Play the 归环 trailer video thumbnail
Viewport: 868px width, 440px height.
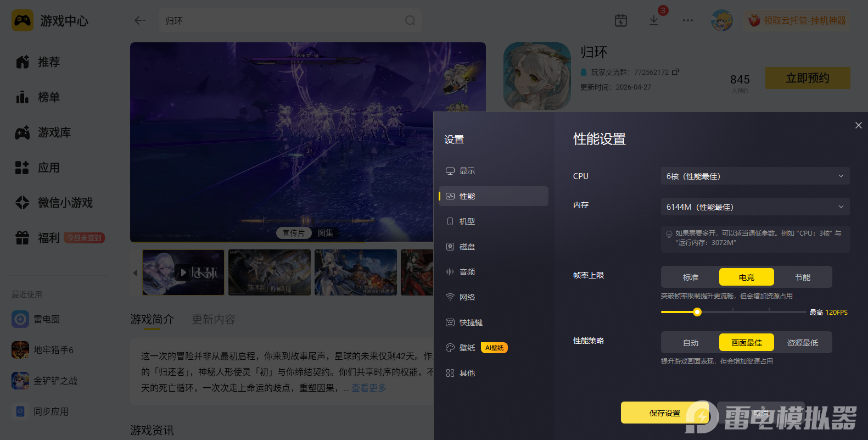point(183,272)
